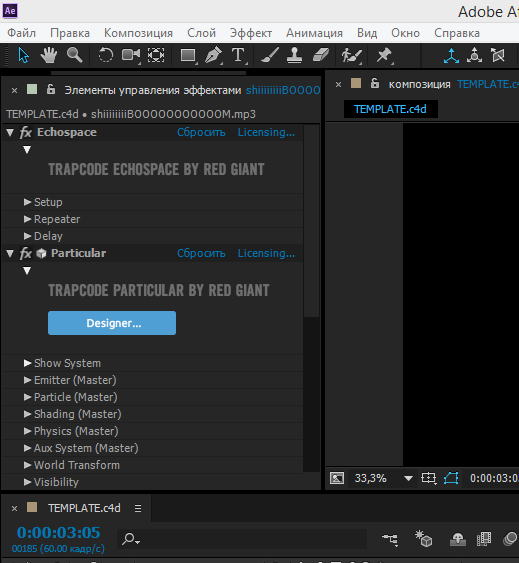Screen dimensions: 519x563
Task: Expand the World Transform group
Action: [x=27, y=465]
